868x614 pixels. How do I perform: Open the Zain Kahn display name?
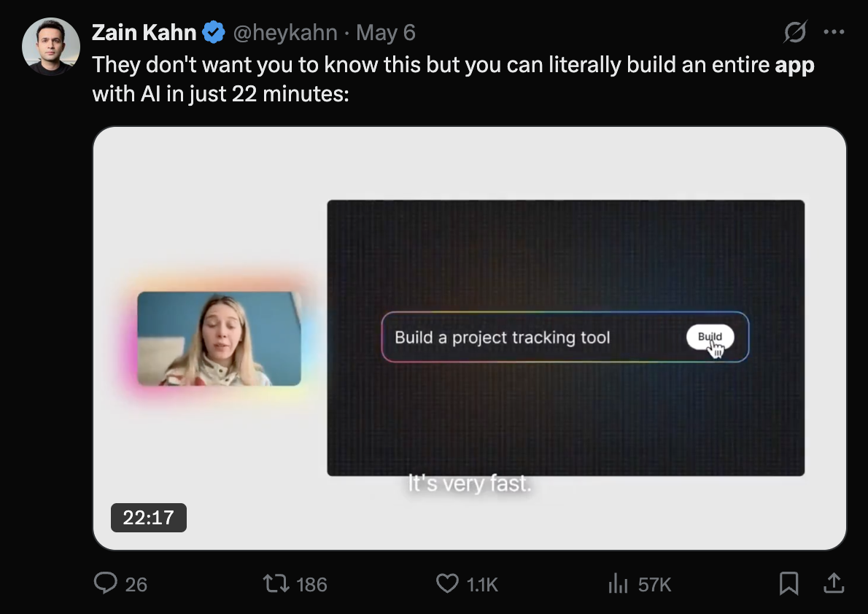coord(144,32)
